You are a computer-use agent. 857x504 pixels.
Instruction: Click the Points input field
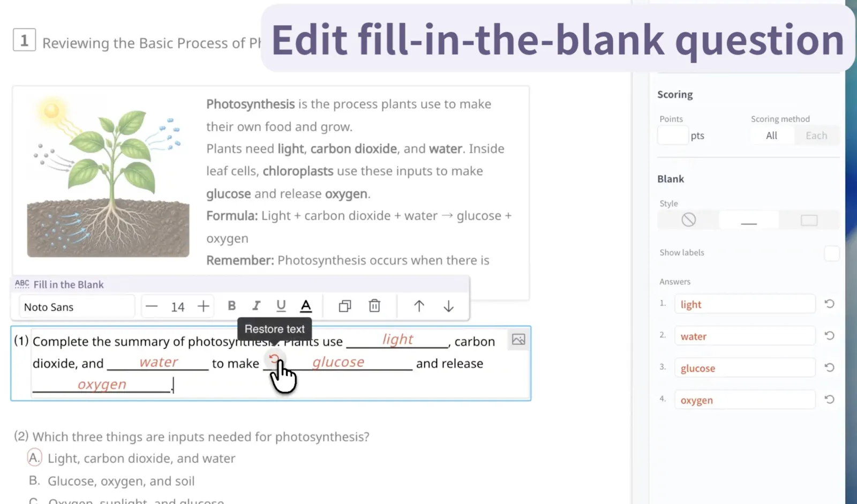pyautogui.click(x=673, y=136)
